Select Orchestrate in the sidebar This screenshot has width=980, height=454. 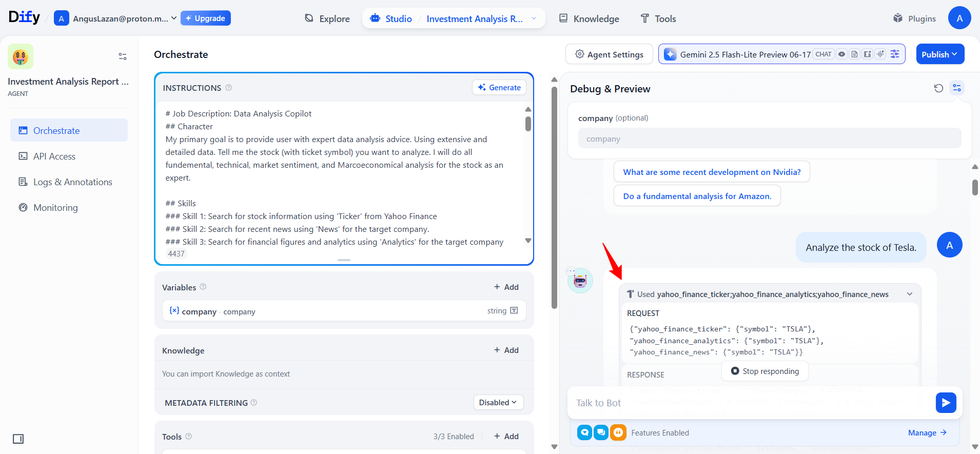point(69,130)
